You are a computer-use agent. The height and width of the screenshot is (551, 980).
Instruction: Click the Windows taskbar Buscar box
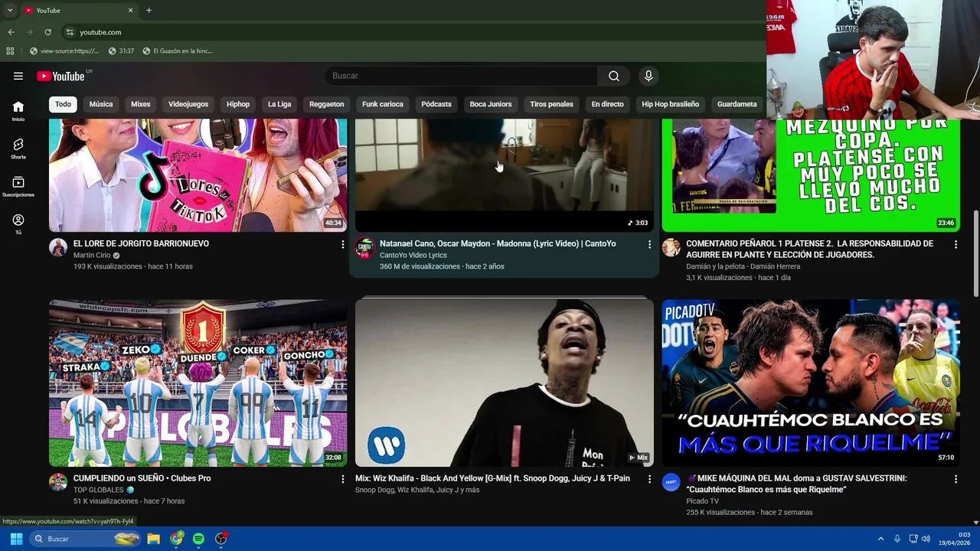coord(86,539)
